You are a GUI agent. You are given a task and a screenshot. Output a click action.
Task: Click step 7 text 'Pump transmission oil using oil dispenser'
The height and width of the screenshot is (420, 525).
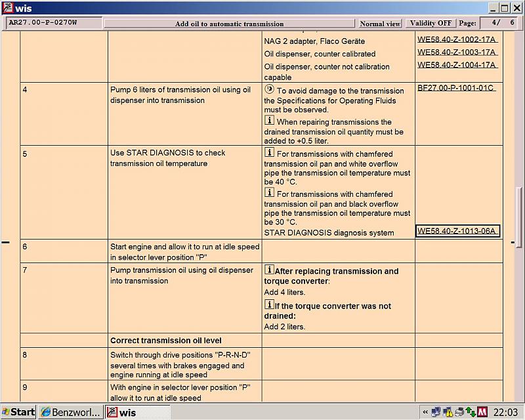(x=182, y=276)
